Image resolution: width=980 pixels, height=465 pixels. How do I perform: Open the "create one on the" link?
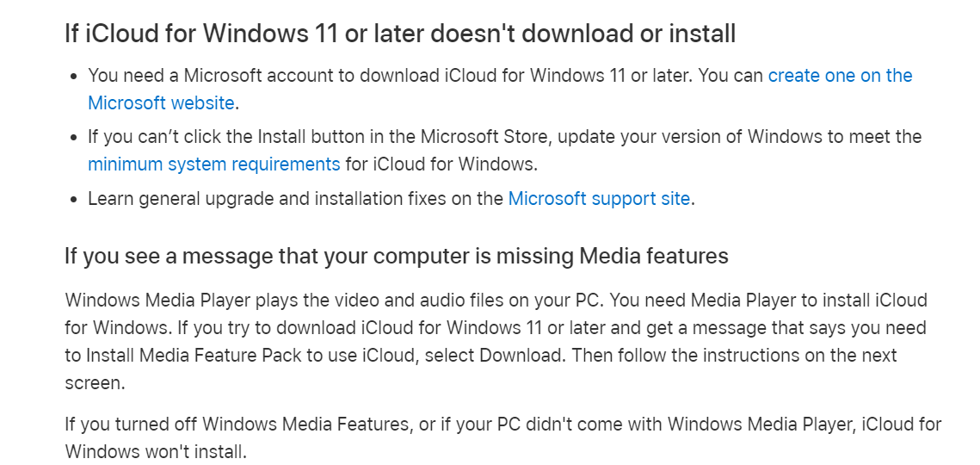(x=840, y=76)
